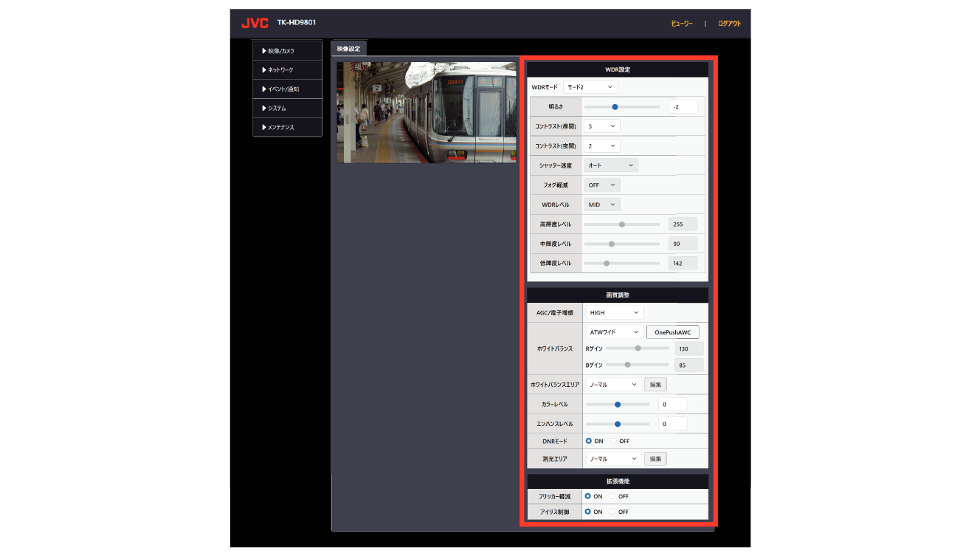Open the WDRレベル dropdown
980x556 pixels.
(x=602, y=205)
